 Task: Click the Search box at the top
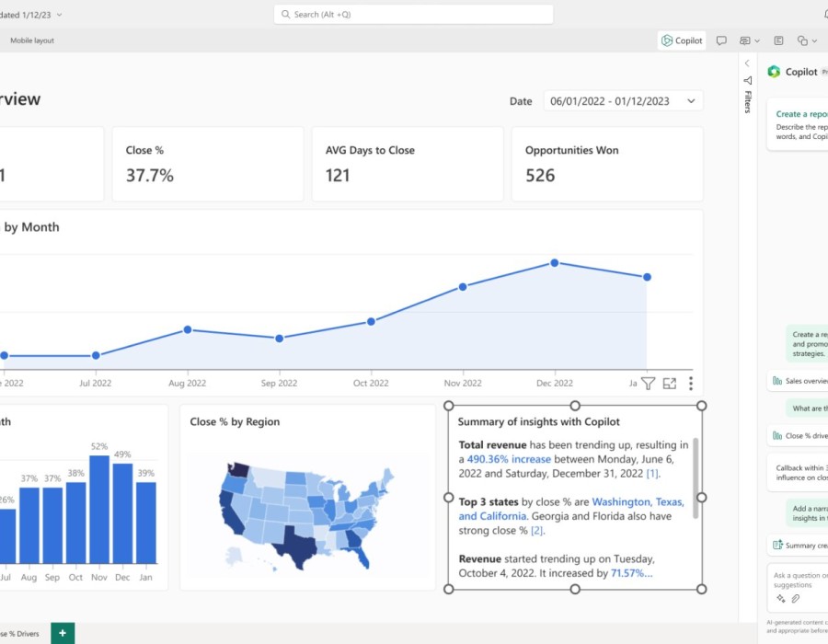tap(414, 15)
